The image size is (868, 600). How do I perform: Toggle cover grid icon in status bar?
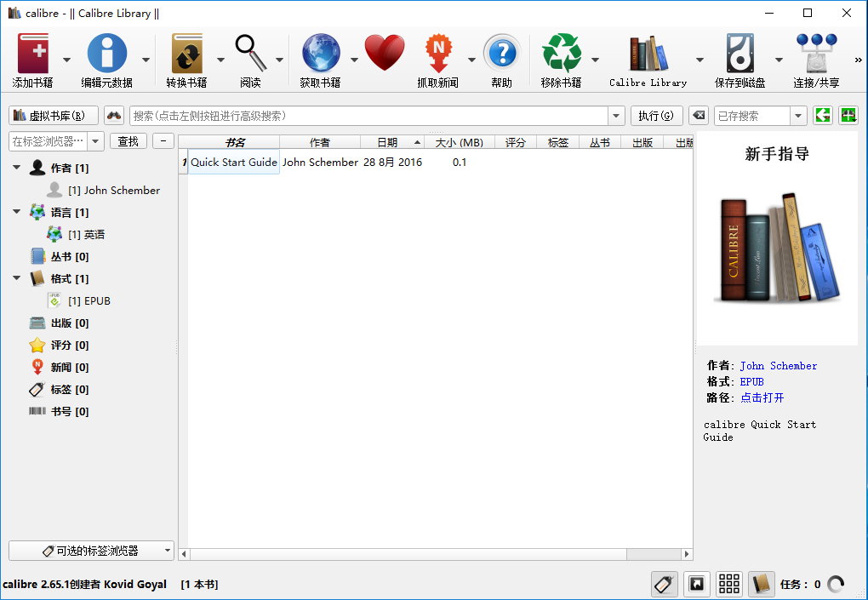tap(728, 584)
